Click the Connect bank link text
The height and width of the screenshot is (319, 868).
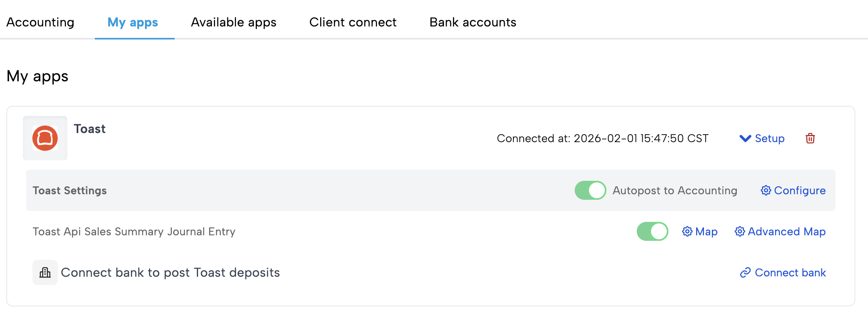click(790, 272)
